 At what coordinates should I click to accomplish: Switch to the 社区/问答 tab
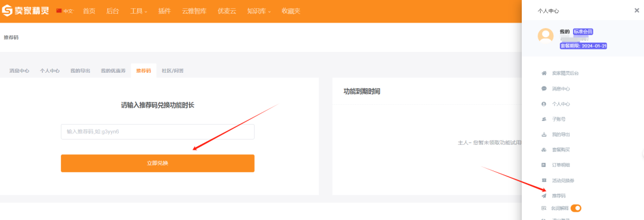point(172,70)
